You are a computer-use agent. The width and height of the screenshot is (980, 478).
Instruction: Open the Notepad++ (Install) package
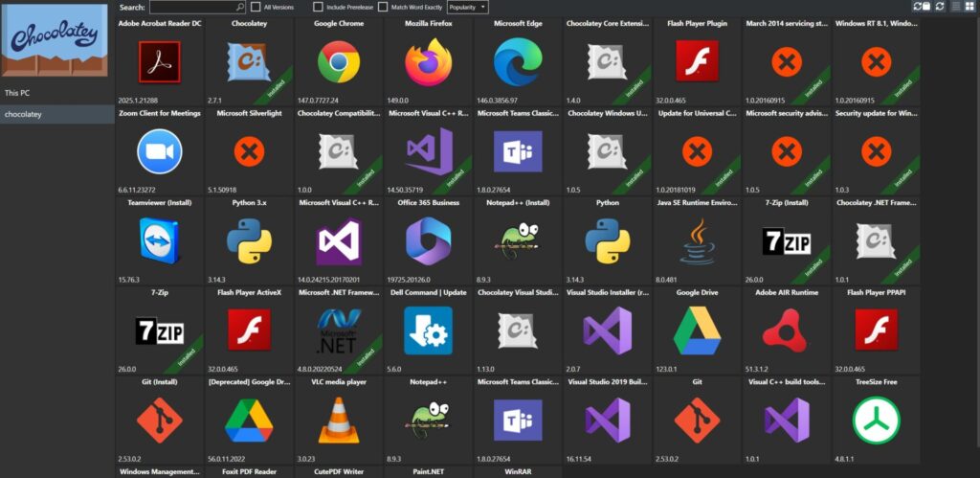518,240
